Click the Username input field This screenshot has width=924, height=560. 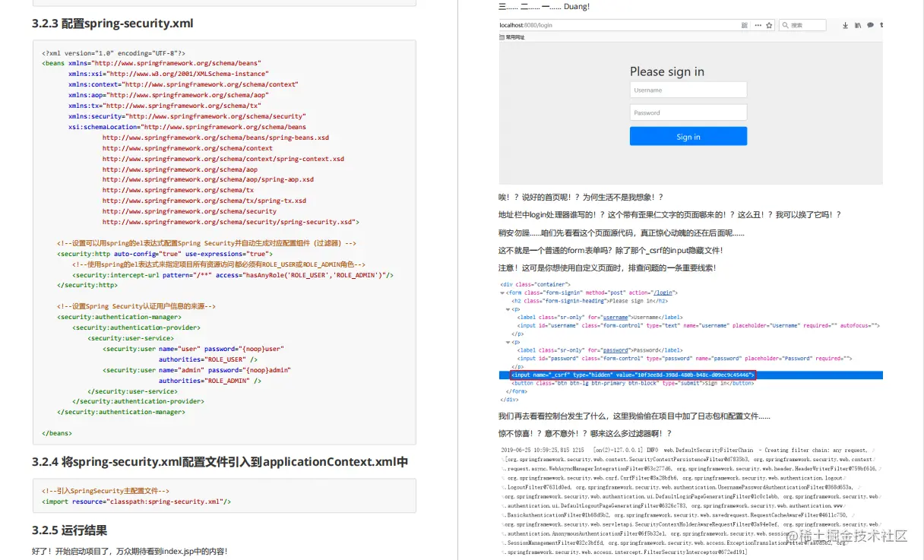[x=688, y=89]
